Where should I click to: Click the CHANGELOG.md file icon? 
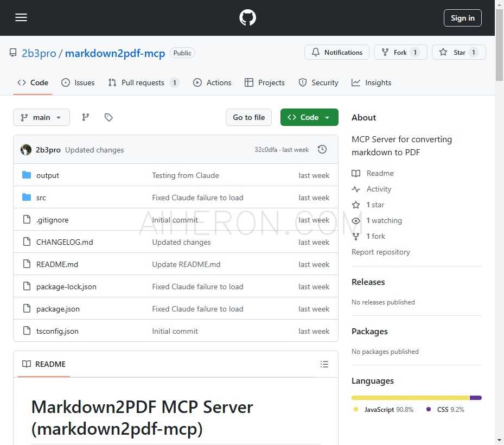coord(27,241)
